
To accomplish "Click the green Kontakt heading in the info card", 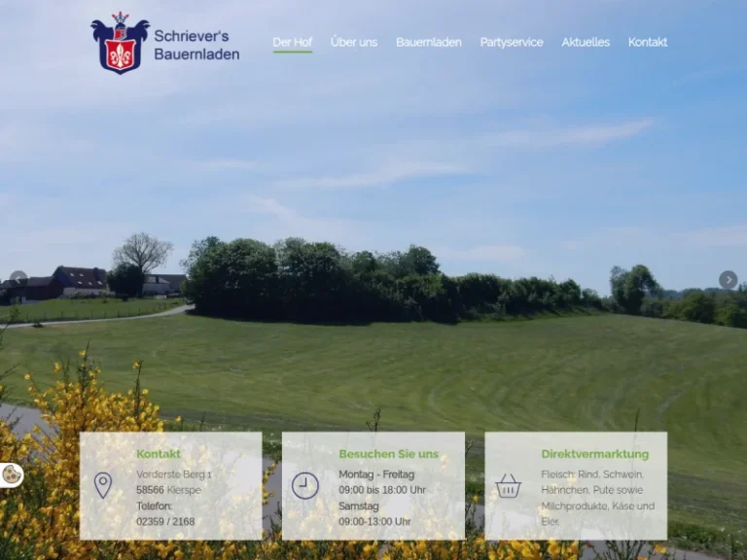I will [159, 454].
